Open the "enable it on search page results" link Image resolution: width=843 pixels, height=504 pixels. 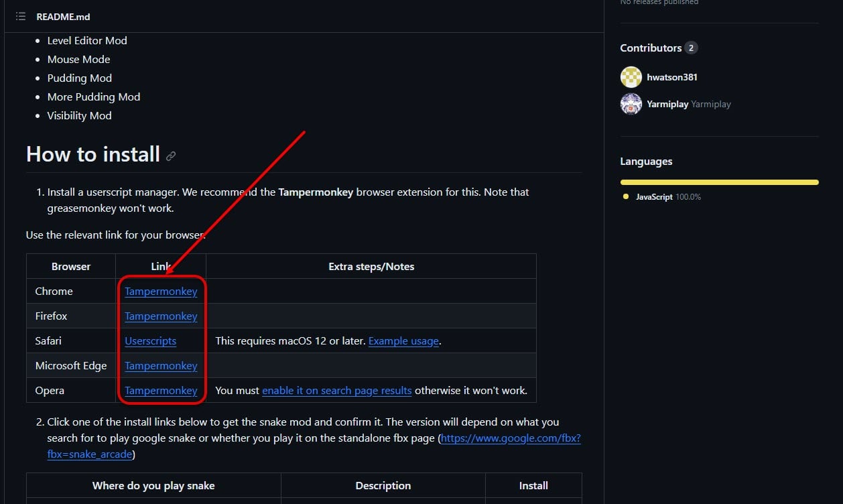(x=336, y=390)
